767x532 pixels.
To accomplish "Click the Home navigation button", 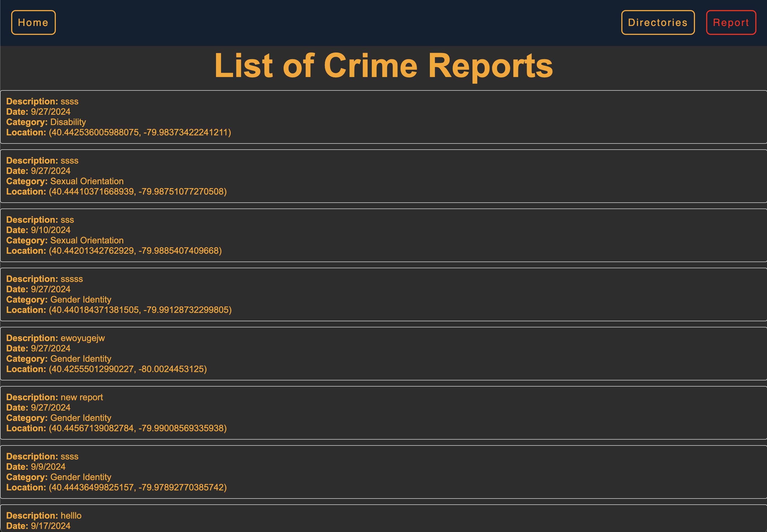I will click(33, 22).
